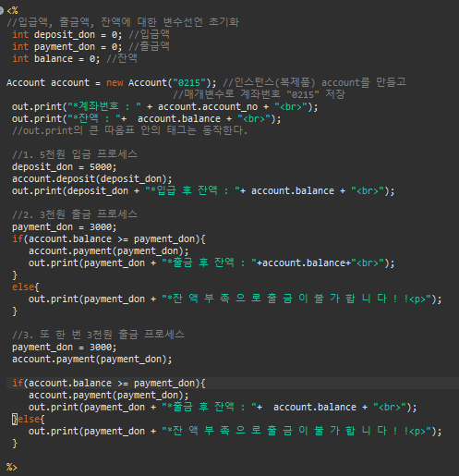Screen dimensions: 459x476
Task: Click the comment line ending with 변수선언 초기화
Action: click(123, 22)
